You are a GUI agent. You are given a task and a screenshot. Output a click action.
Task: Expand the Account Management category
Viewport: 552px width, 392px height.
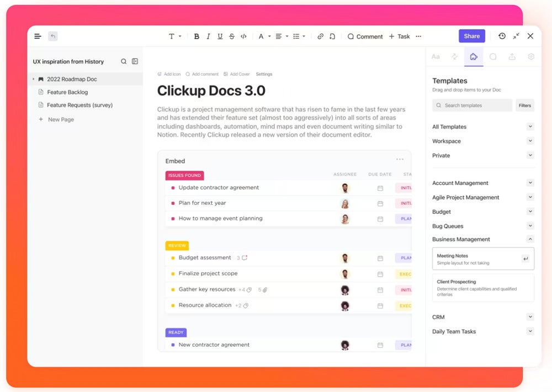530,182
